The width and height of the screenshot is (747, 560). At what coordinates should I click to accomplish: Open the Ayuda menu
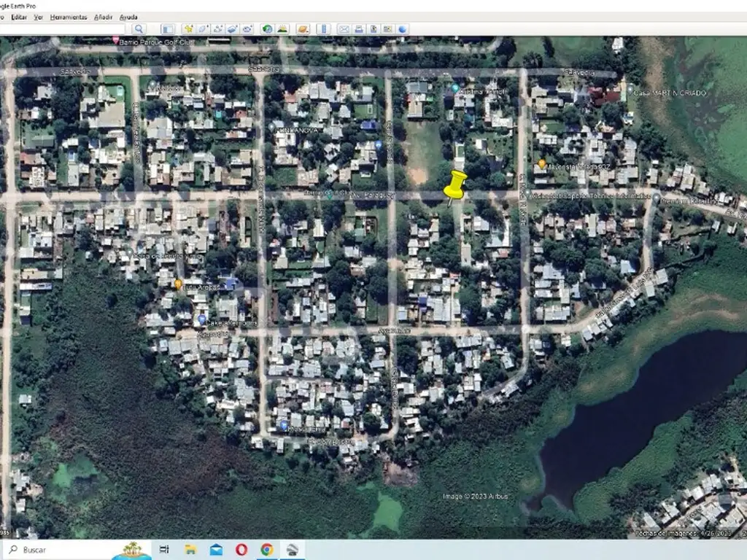(128, 17)
